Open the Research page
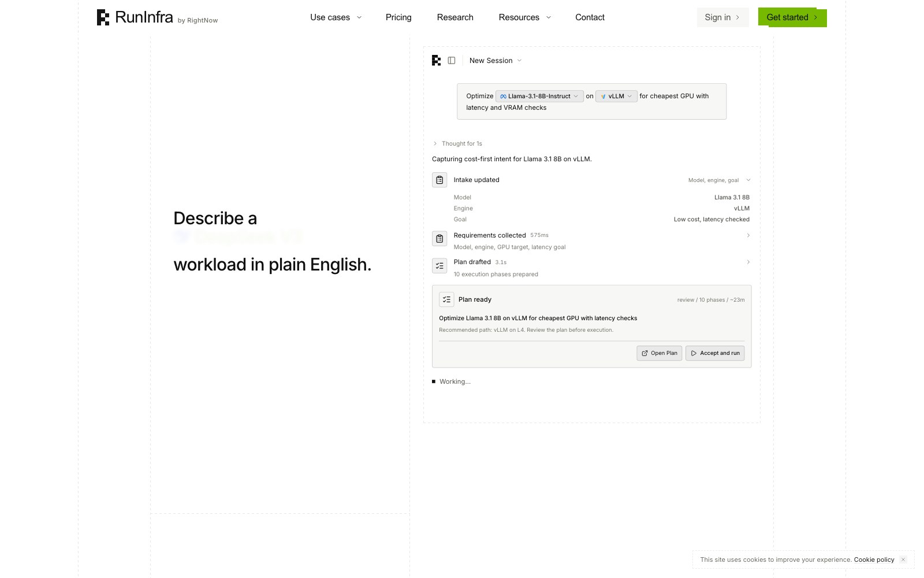 point(455,17)
